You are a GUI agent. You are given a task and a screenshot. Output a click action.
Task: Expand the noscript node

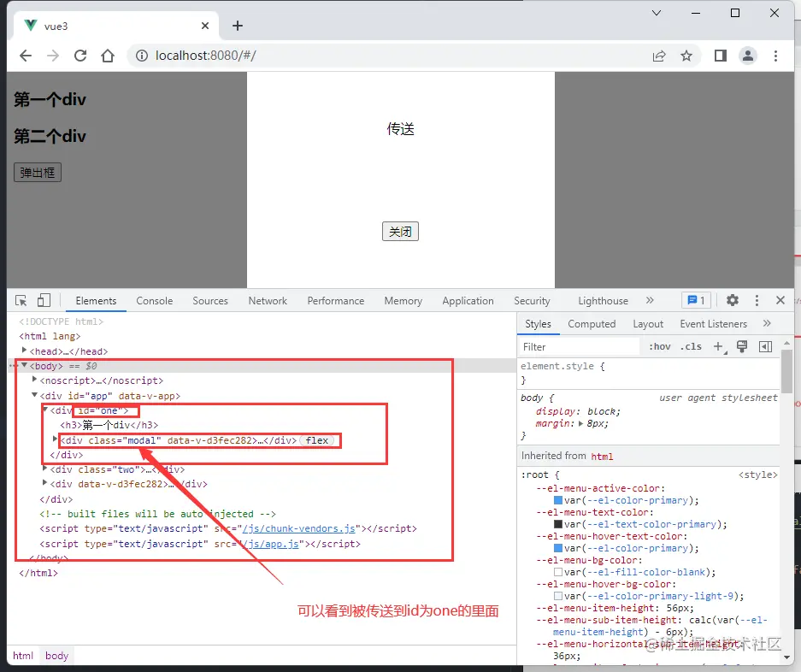tap(34, 380)
